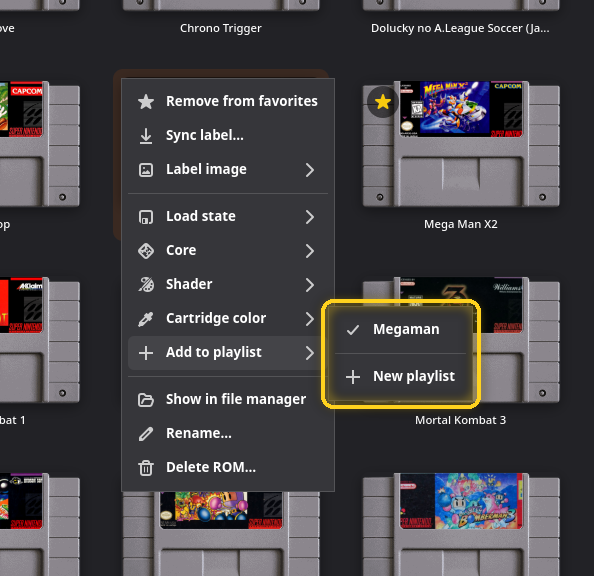Screen dimensions: 594x576
Task: Click the plus icon beside New playlist
Action: point(353,377)
